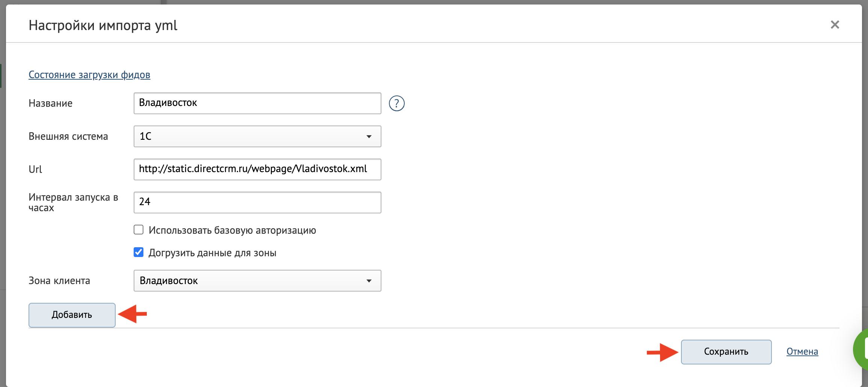Open feed loading status link
The width and height of the screenshot is (868, 387).
(x=89, y=75)
